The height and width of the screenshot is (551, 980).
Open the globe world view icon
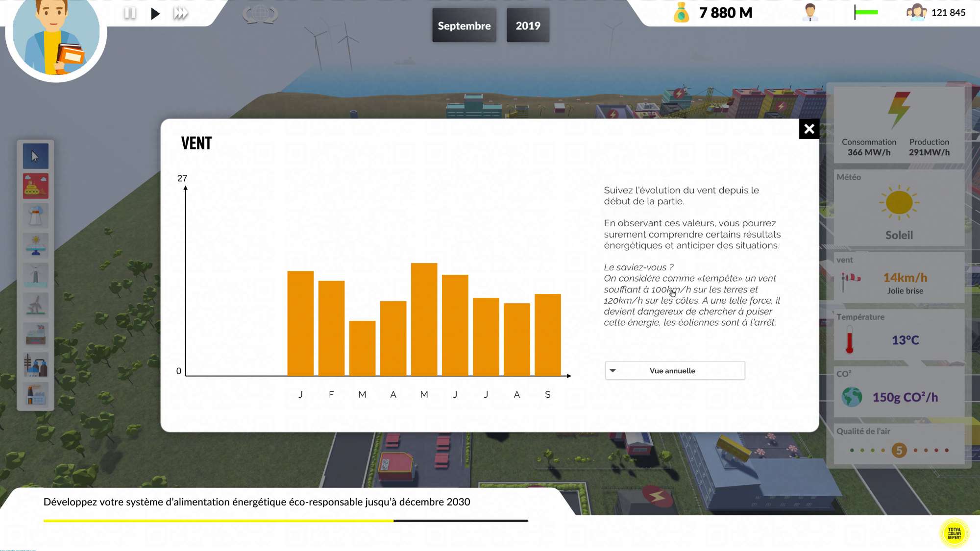pyautogui.click(x=260, y=13)
